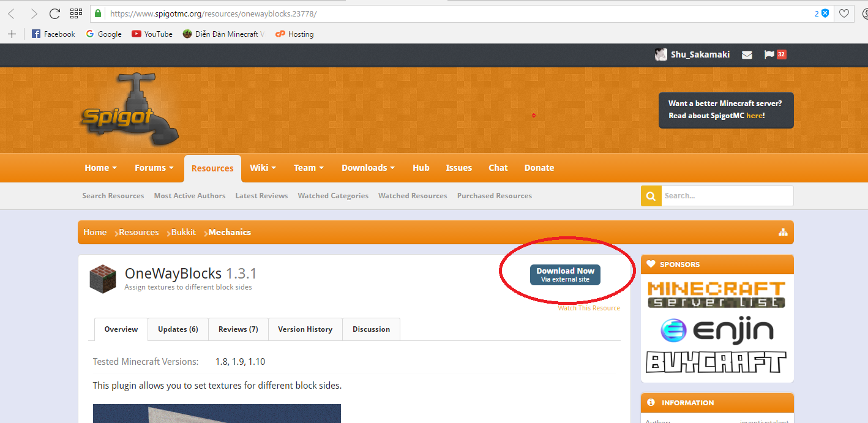Open Watched Resources link
The width and height of the screenshot is (868, 423).
(413, 196)
